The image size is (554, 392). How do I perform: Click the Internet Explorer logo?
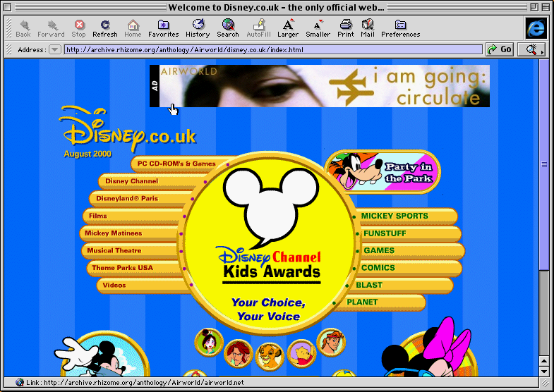pos(536,28)
